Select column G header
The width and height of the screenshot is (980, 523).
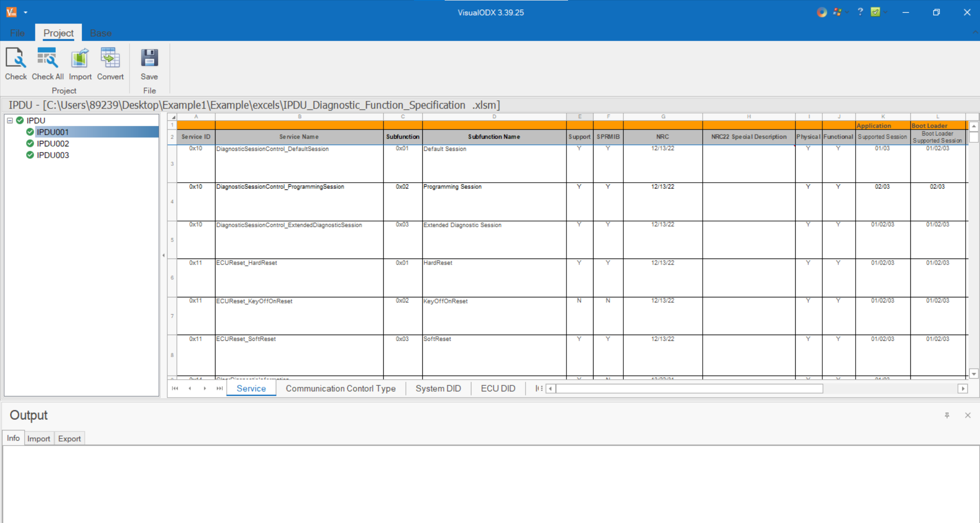click(x=663, y=117)
